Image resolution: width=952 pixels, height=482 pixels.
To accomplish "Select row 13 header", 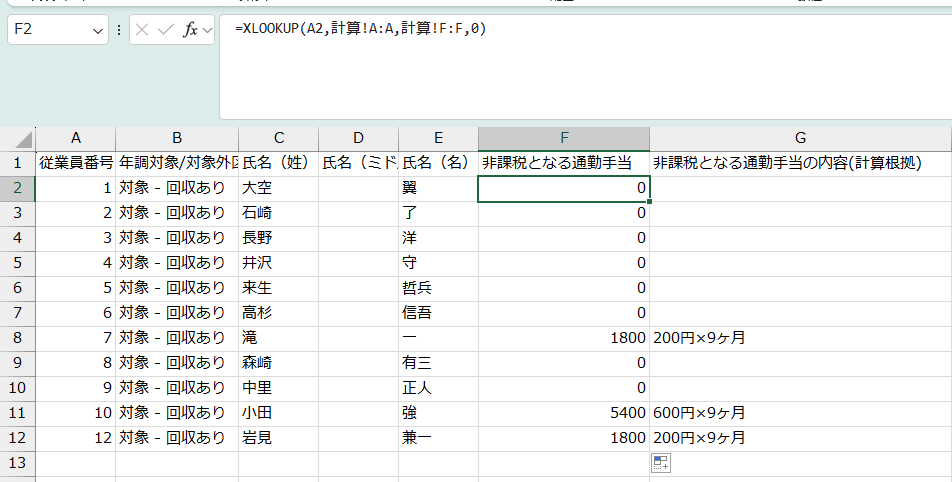I will pyautogui.click(x=17, y=462).
